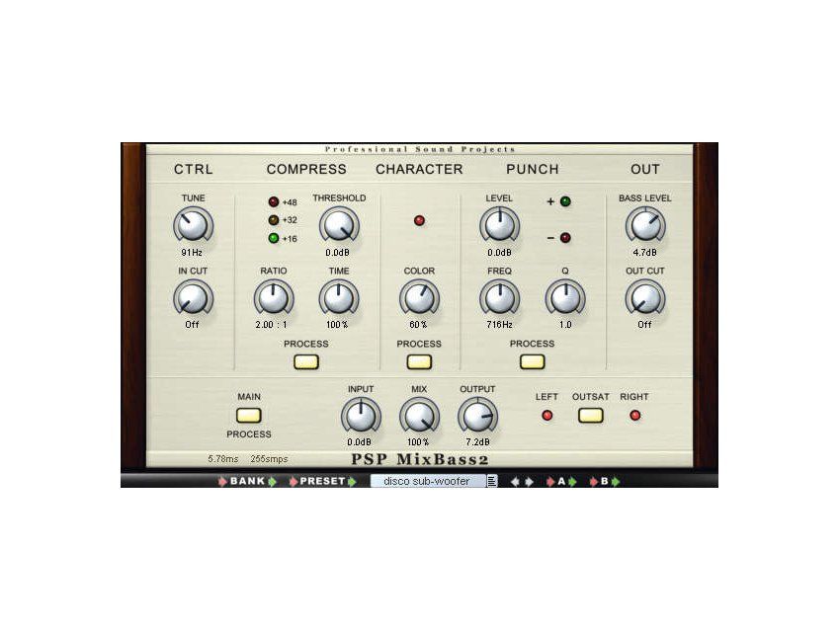Click the 255smps readout
Image resolution: width=840 pixels, height=630 pixels.
point(269,459)
